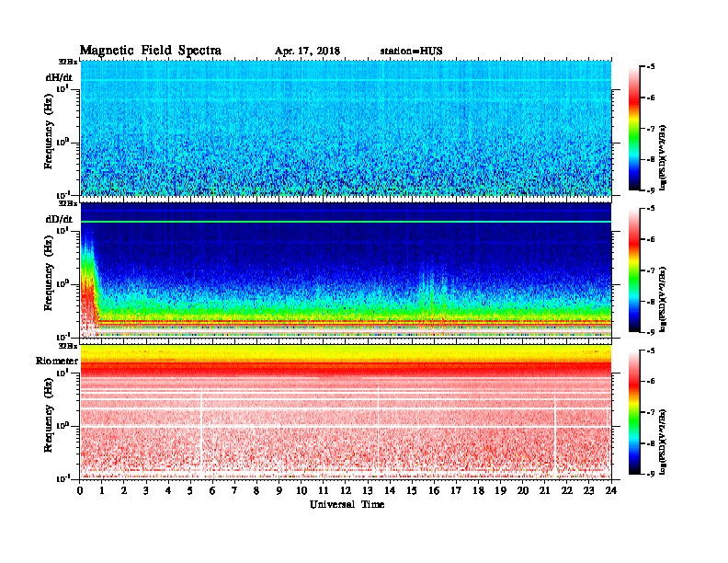The width and height of the screenshot is (728, 563).
Task: Click hour "24" on the Universal Time axis
Action: tap(611, 491)
